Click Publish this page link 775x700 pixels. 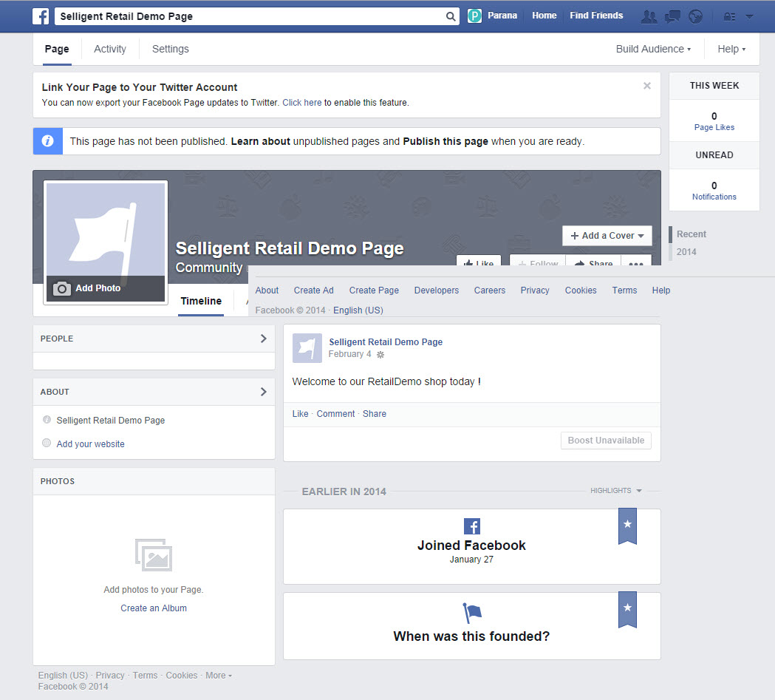pyautogui.click(x=445, y=141)
